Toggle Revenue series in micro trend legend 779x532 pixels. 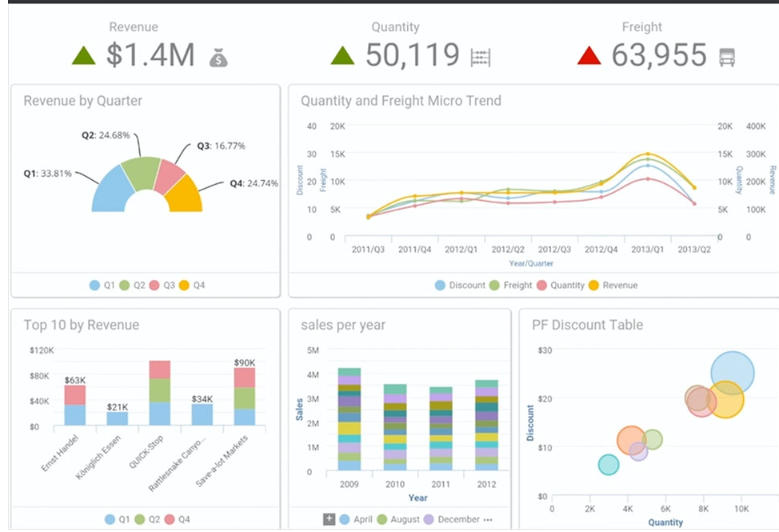point(613,285)
